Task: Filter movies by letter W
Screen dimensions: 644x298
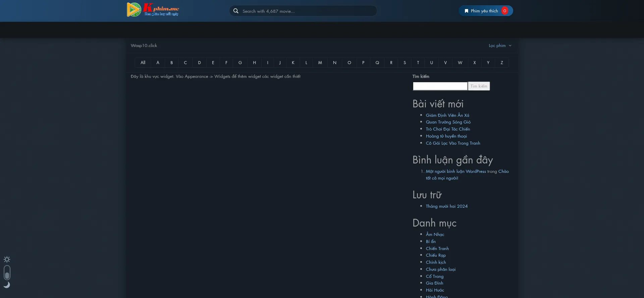Action: [x=460, y=63]
